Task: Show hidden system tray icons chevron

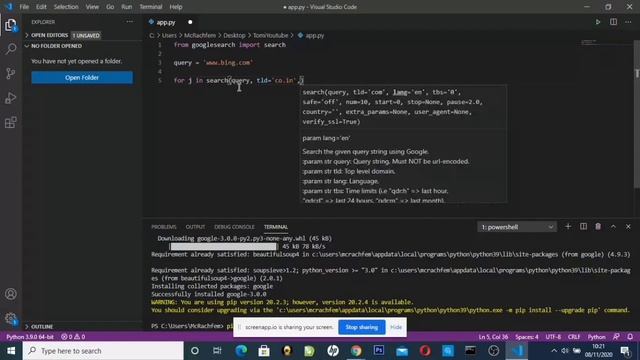Action: (553, 351)
